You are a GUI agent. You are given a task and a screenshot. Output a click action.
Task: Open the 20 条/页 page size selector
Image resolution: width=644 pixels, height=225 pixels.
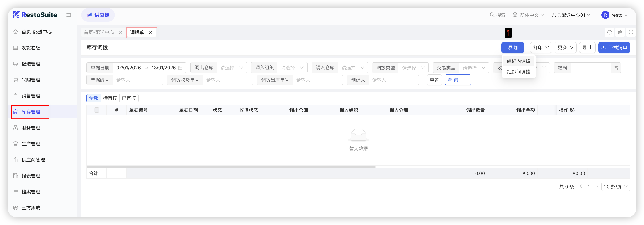pyautogui.click(x=615, y=187)
